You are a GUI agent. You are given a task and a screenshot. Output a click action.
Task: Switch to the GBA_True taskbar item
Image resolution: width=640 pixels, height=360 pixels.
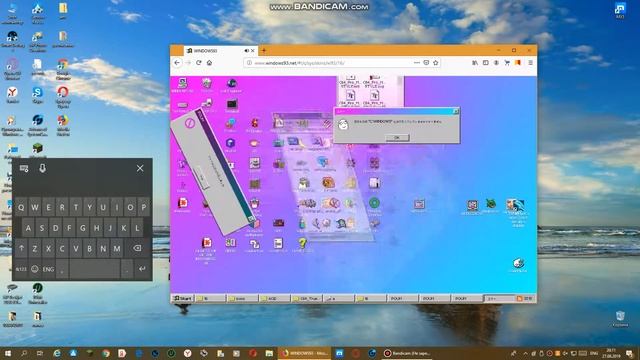click(307, 298)
